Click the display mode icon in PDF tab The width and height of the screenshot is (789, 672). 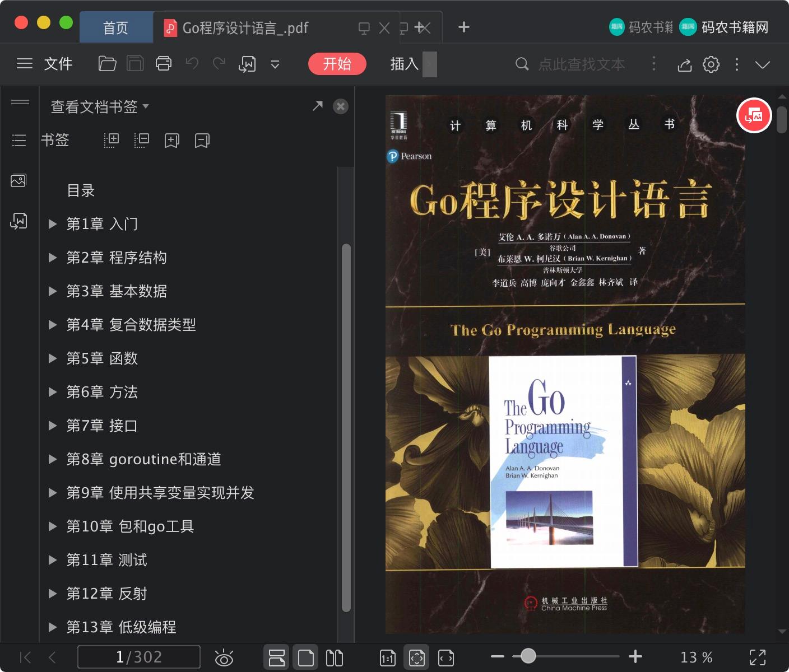click(x=364, y=28)
